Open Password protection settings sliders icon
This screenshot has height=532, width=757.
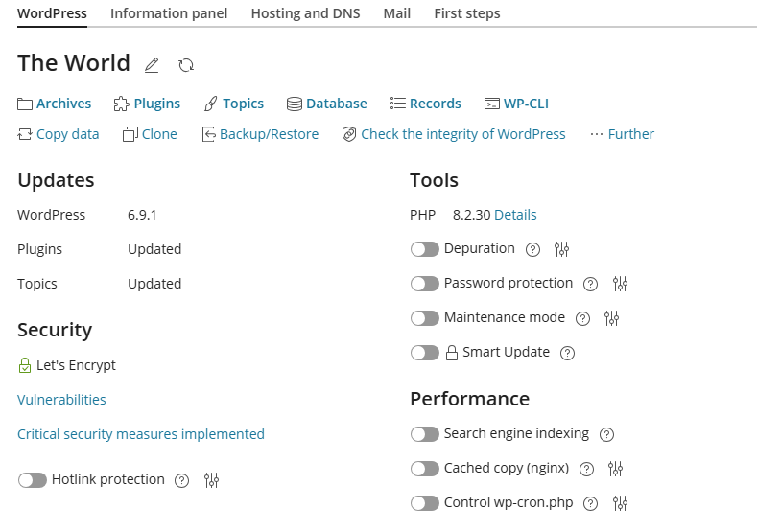click(x=620, y=284)
